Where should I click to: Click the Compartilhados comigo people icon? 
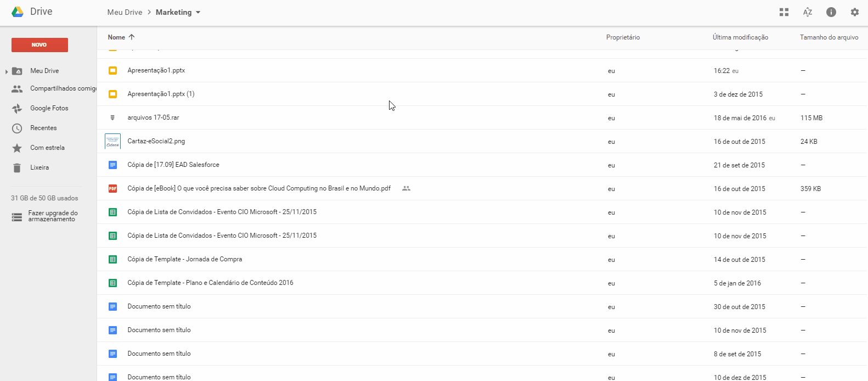coord(17,88)
